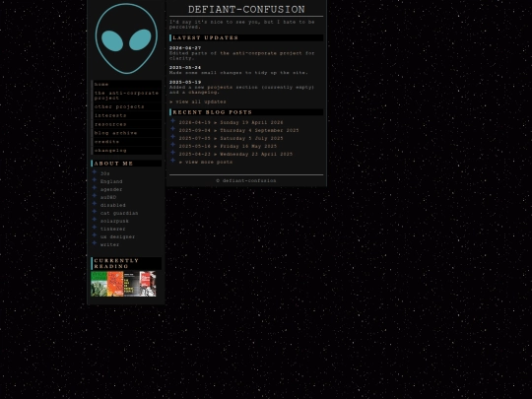The image size is (532, 399).
Task: Visit the 'resources' page link
Action: 126,124
